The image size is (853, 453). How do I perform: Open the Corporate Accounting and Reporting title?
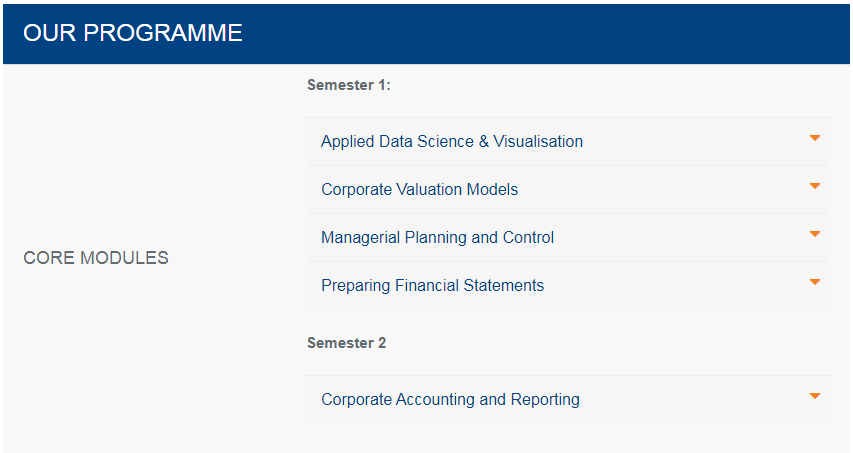450,400
